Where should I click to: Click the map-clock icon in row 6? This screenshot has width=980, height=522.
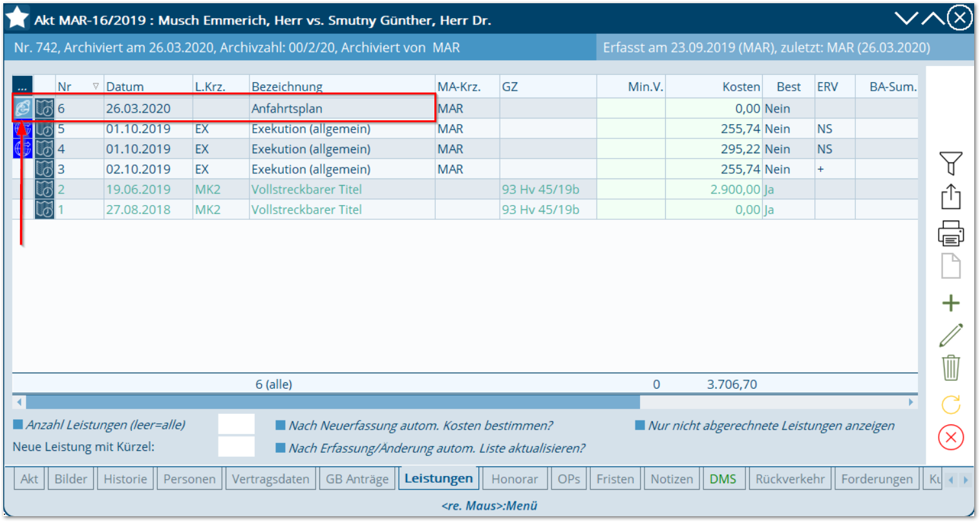45,108
